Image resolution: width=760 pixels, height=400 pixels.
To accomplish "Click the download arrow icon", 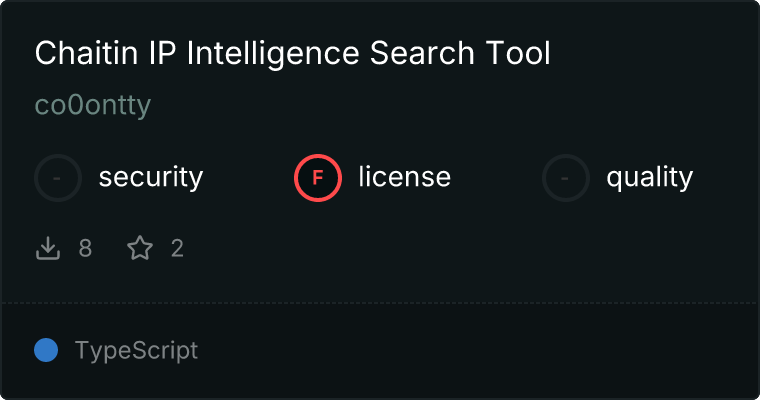I will [x=48, y=248].
